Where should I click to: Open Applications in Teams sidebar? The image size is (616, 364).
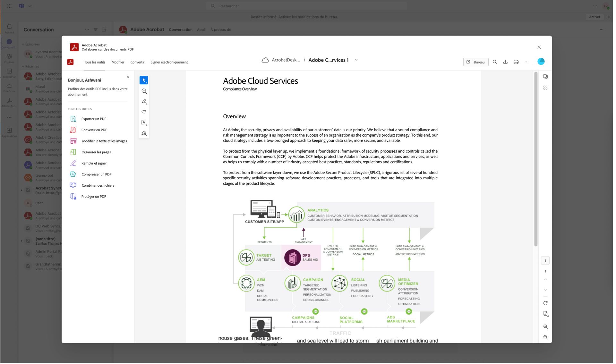tap(9, 133)
